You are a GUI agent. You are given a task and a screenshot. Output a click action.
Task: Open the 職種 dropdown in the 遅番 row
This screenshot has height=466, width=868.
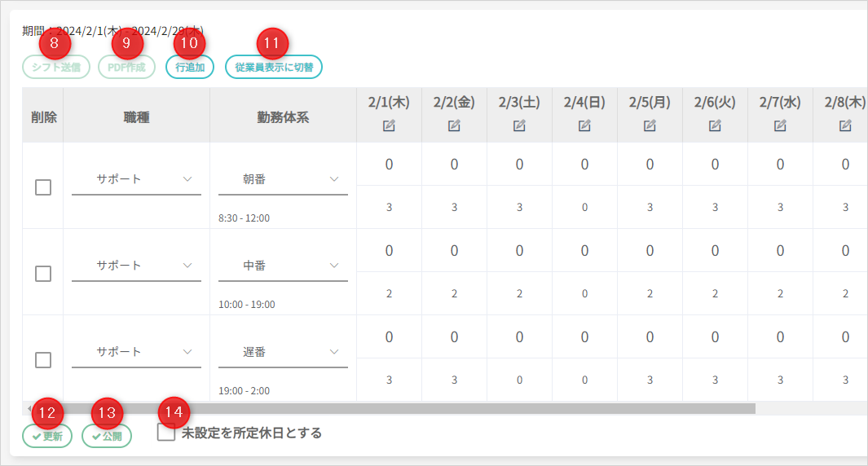136,352
